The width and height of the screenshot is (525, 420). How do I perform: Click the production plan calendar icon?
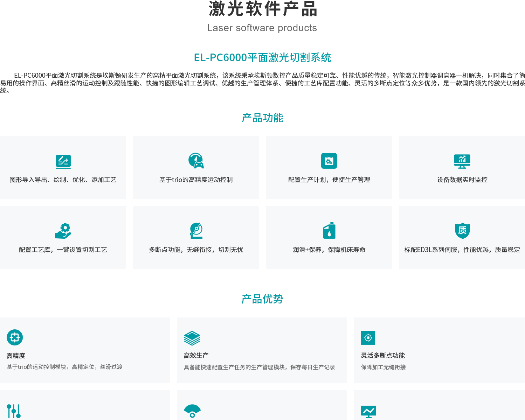(329, 161)
